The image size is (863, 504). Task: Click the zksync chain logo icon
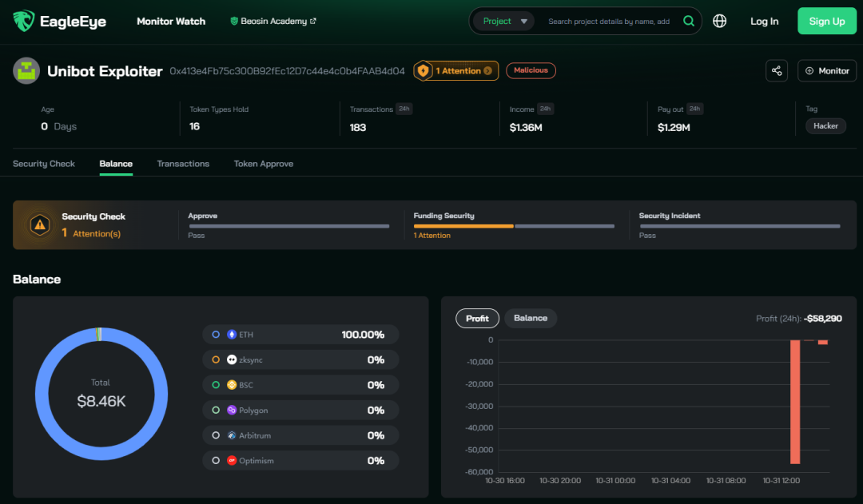click(232, 360)
